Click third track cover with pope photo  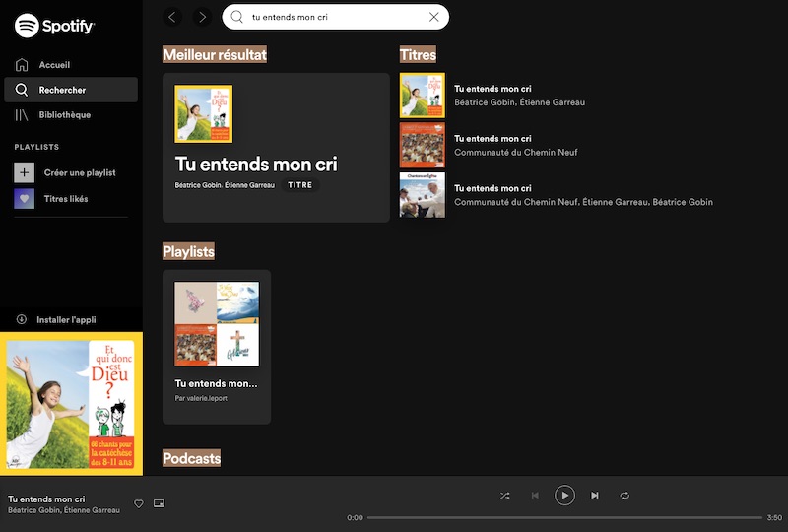pos(423,195)
